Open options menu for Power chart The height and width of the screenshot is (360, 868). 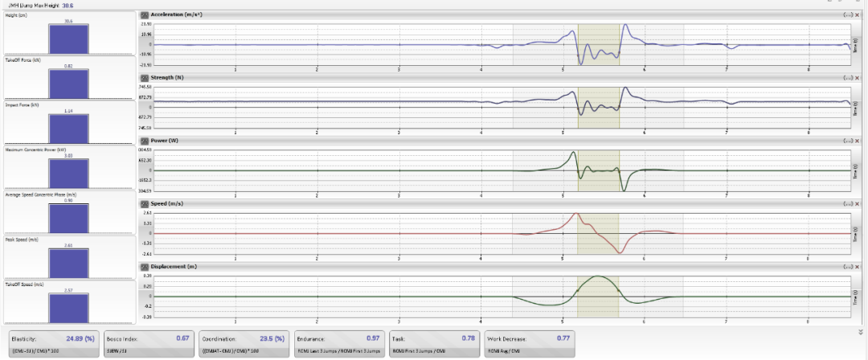(x=846, y=141)
